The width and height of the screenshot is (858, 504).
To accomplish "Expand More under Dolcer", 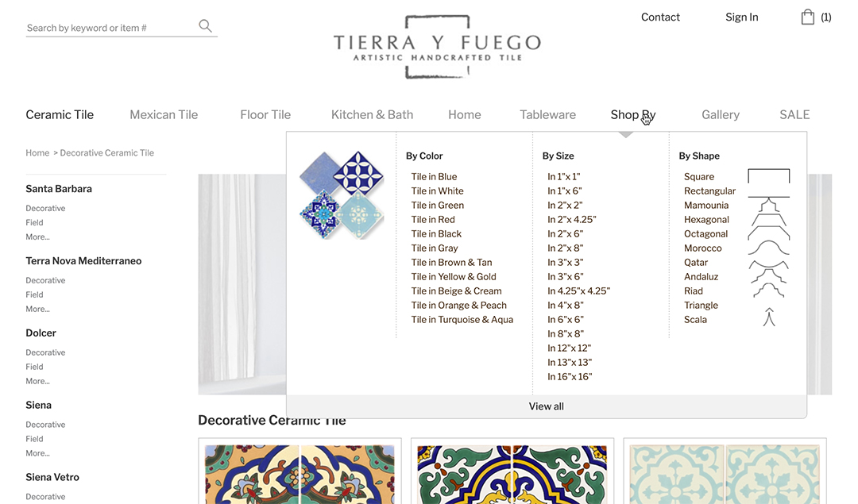I will [x=38, y=381].
